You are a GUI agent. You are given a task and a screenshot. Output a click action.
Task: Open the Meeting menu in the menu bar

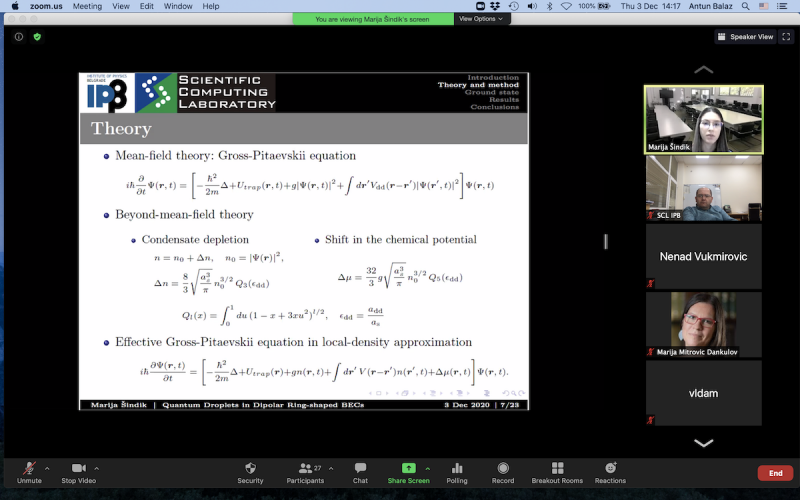coord(87,6)
